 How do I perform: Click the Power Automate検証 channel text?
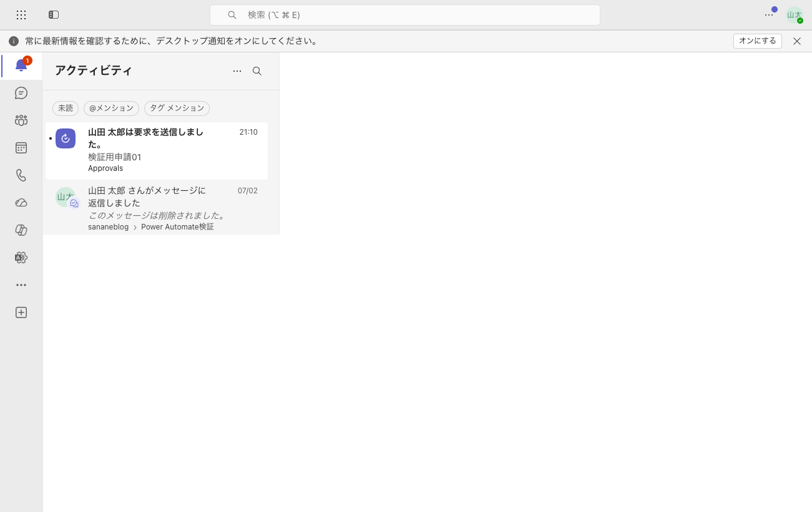[x=177, y=227]
